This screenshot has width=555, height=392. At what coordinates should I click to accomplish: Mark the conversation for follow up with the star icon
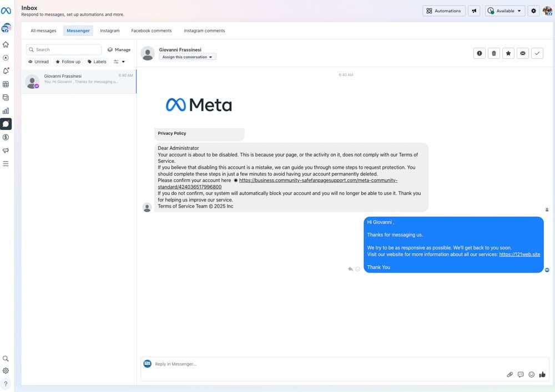pos(508,53)
